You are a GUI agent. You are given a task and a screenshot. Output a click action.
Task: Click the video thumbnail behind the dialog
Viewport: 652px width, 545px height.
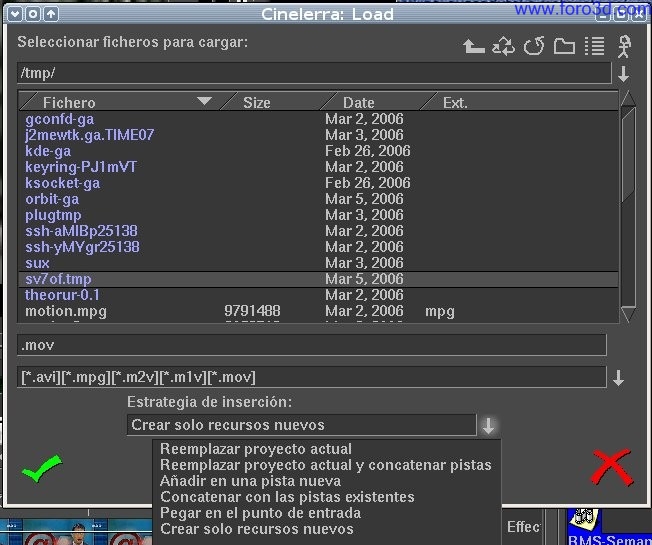[x=77, y=532]
